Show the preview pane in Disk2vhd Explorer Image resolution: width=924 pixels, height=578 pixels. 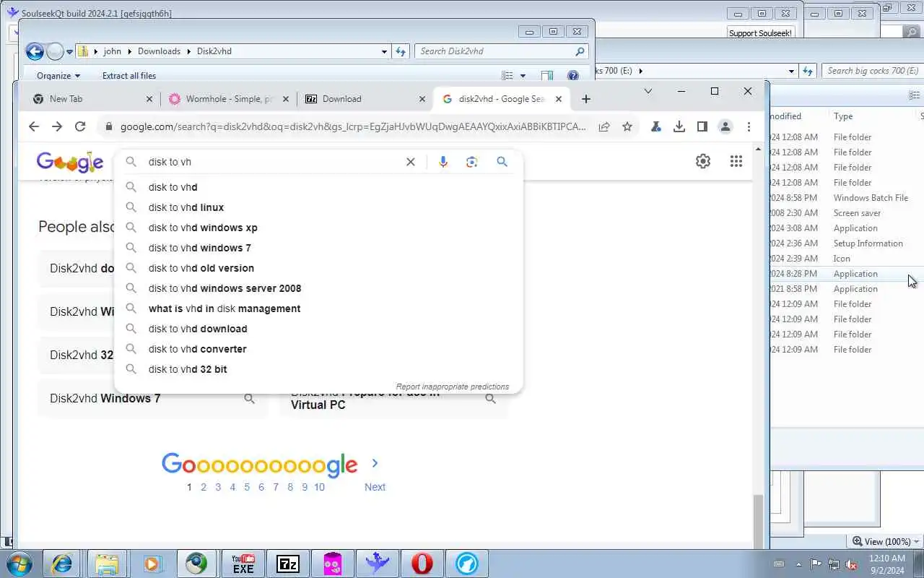coord(547,75)
